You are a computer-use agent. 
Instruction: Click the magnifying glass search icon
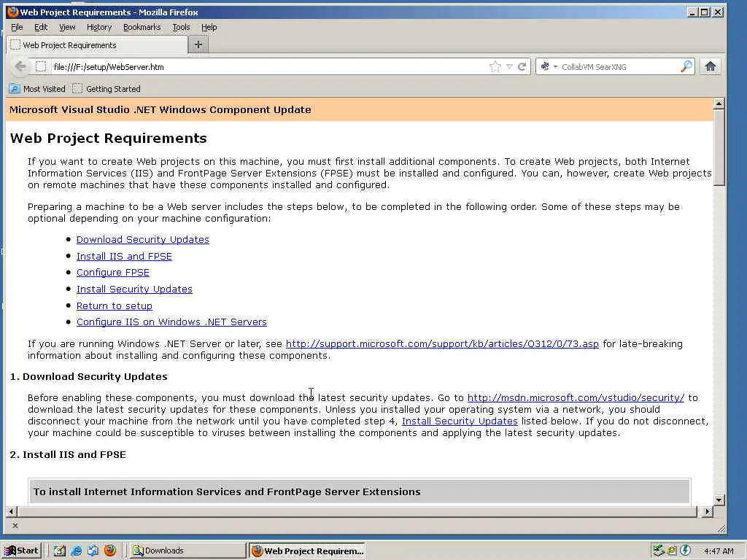click(686, 66)
